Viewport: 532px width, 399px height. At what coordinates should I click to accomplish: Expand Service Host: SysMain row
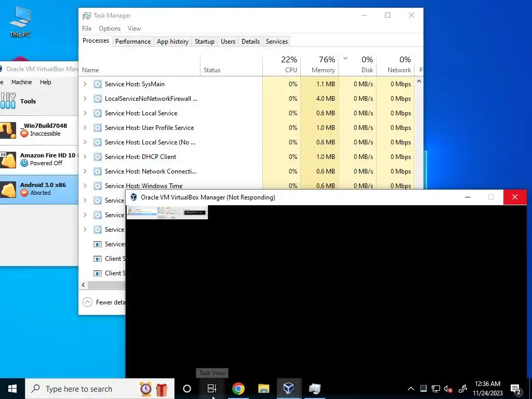pyautogui.click(x=85, y=84)
